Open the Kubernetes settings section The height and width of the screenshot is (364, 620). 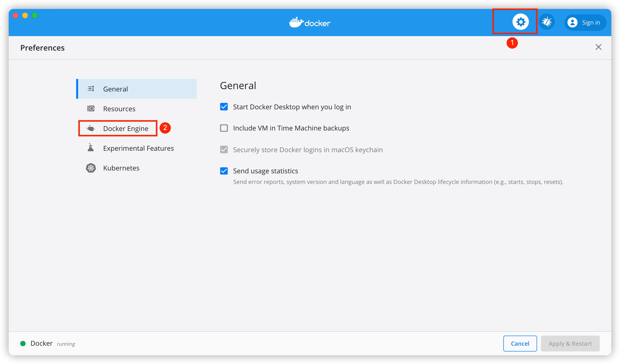pos(136,168)
